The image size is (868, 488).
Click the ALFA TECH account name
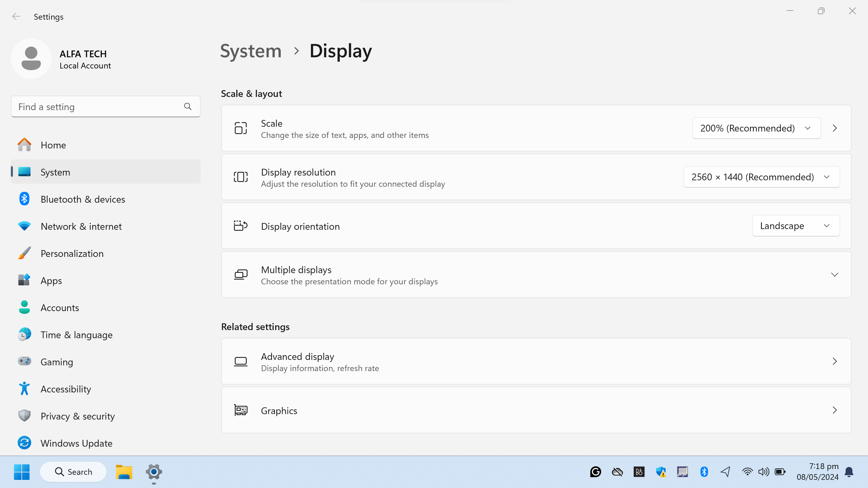83,54
